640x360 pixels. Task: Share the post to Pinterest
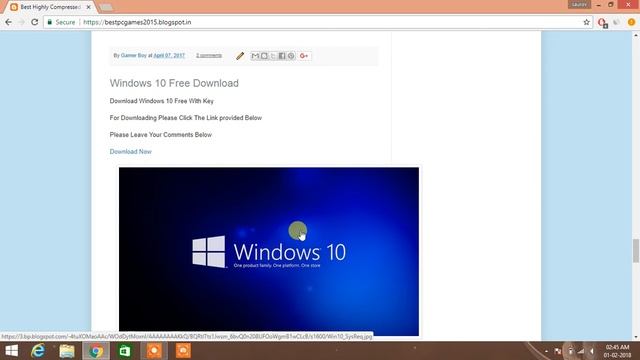[291, 56]
